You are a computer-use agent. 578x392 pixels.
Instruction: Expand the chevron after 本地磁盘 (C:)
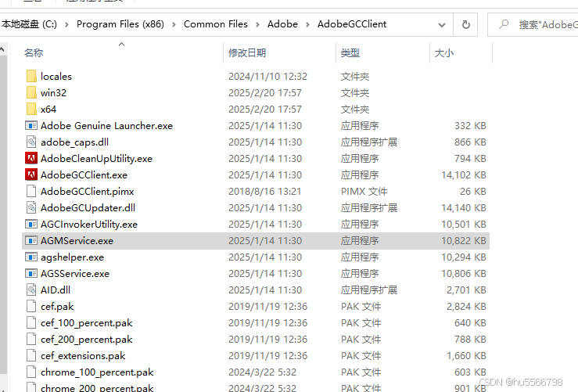coord(66,25)
